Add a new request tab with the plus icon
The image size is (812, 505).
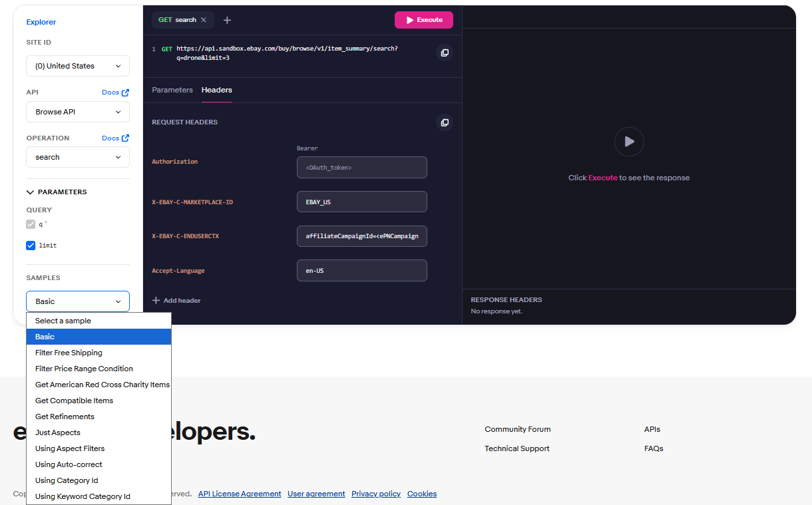point(227,20)
